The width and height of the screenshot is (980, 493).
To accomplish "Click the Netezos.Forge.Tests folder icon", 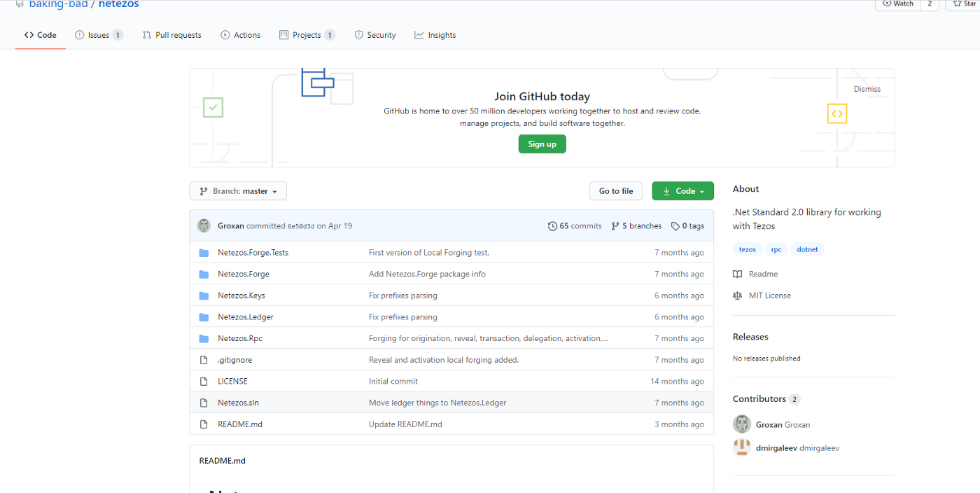I will [204, 253].
